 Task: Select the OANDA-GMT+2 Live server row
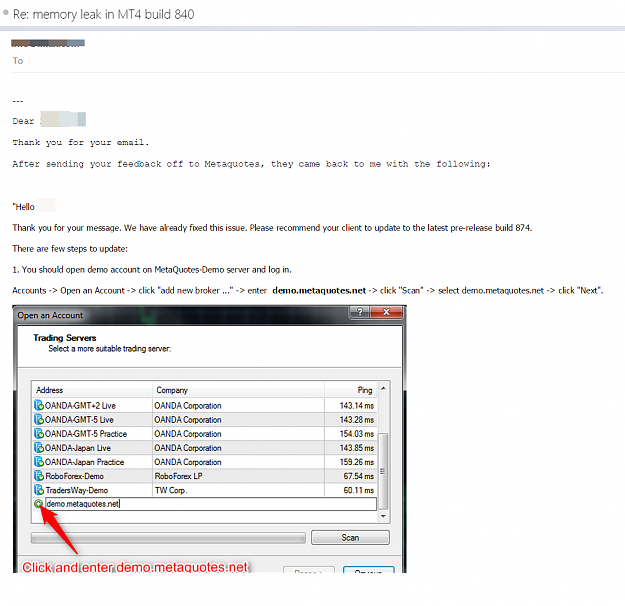point(204,405)
